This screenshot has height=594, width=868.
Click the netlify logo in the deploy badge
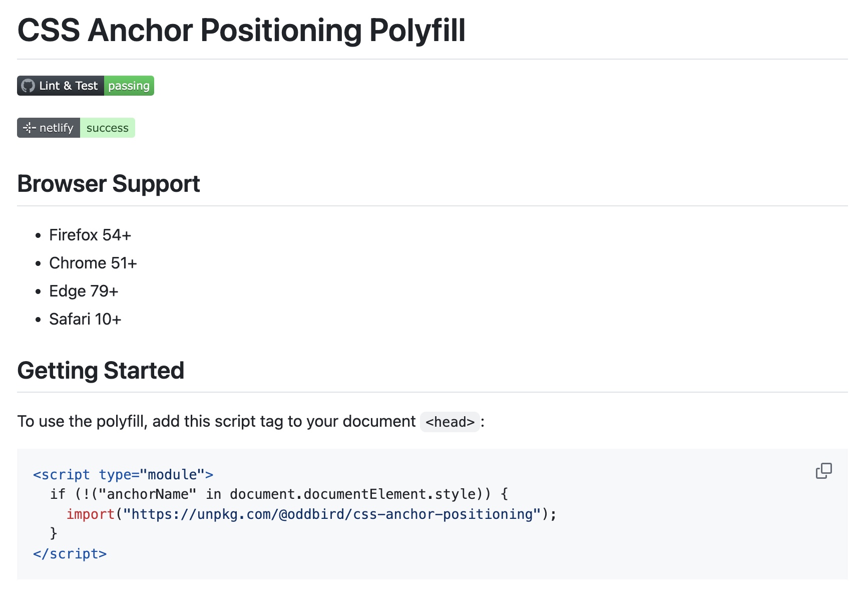pos(30,128)
